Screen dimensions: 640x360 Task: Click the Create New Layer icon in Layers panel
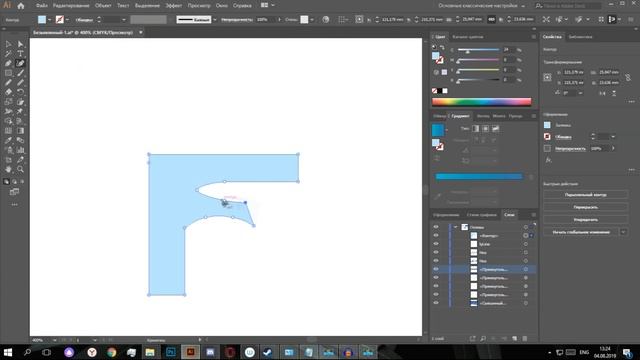(514, 338)
